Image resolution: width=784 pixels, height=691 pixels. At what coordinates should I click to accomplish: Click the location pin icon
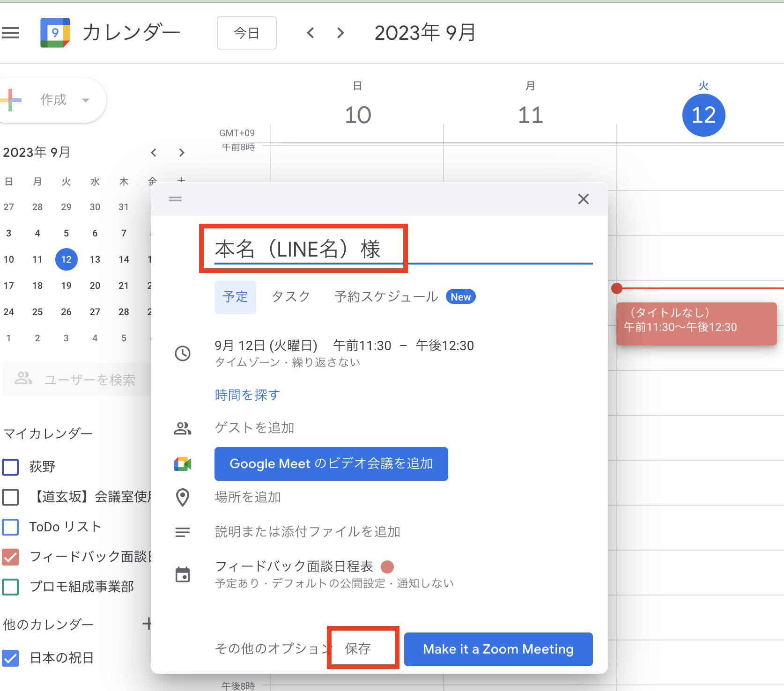coord(183,497)
